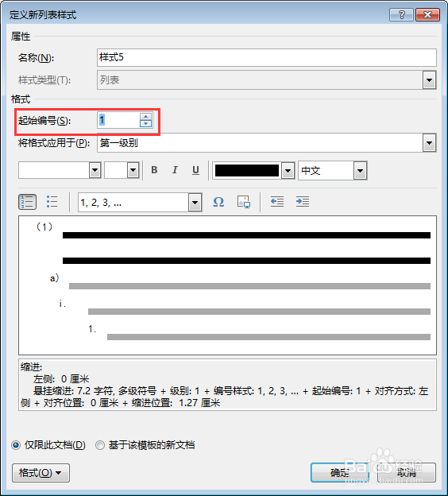The image size is (448, 496).
Task: Select the bullets list button
Action: click(52, 202)
